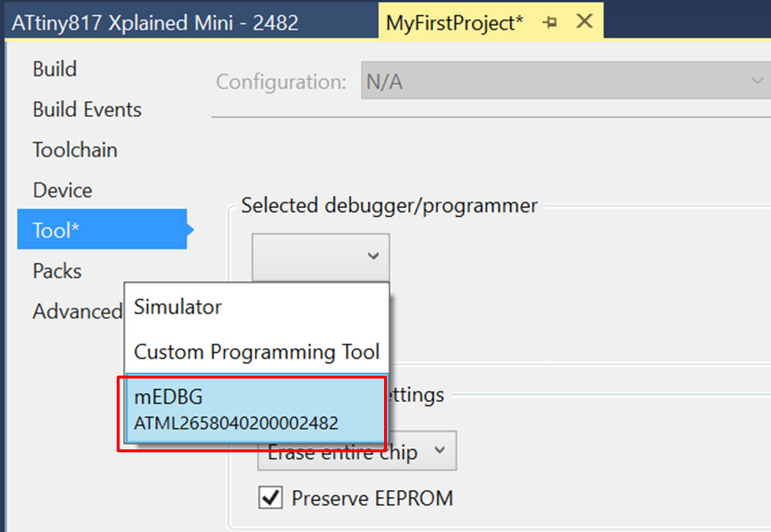The height and width of the screenshot is (532, 771).
Task: Pick Custom Programming Tool option
Action: click(256, 352)
